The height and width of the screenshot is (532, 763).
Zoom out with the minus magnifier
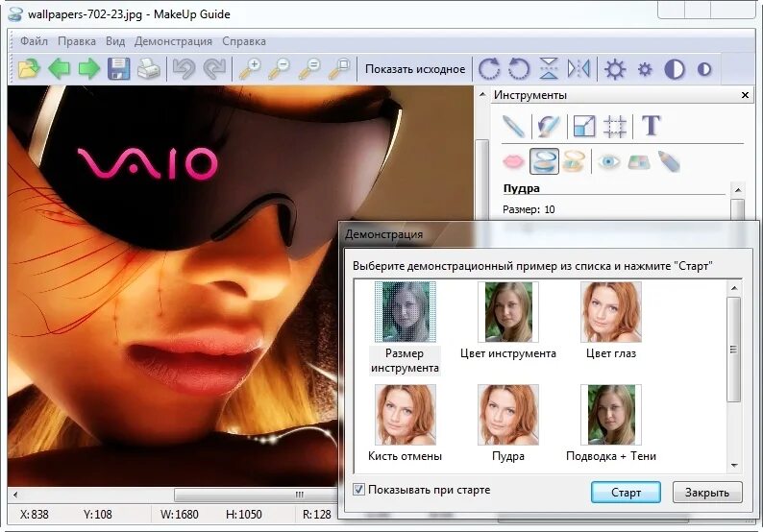280,69
